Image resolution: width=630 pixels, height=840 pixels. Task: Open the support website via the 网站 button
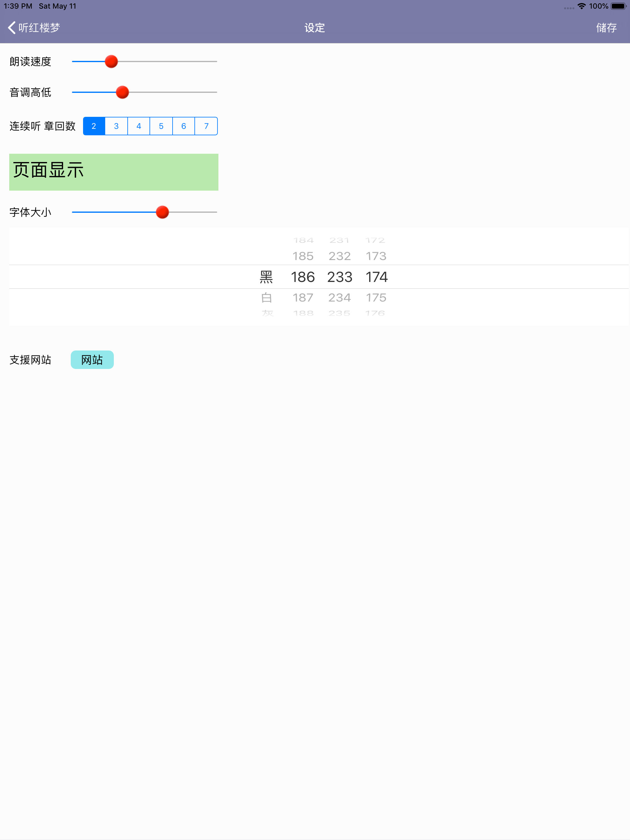tap(92, 360)
